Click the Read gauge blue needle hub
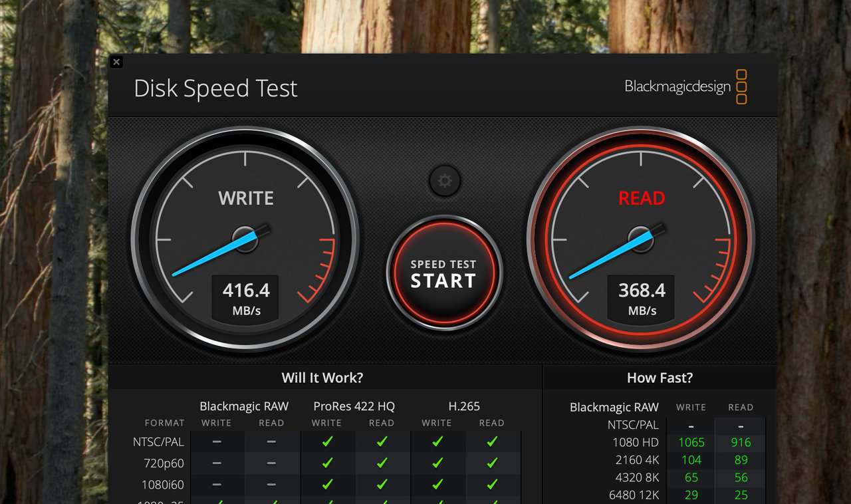 point(641,239)
